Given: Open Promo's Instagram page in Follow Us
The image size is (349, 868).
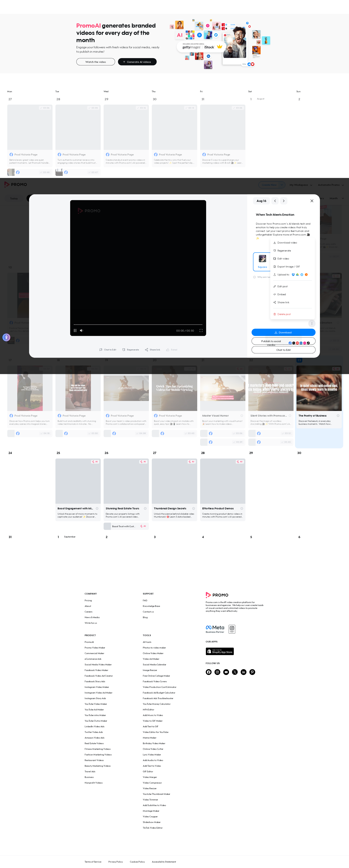Looking at the screenshot, I should [218, 672].
